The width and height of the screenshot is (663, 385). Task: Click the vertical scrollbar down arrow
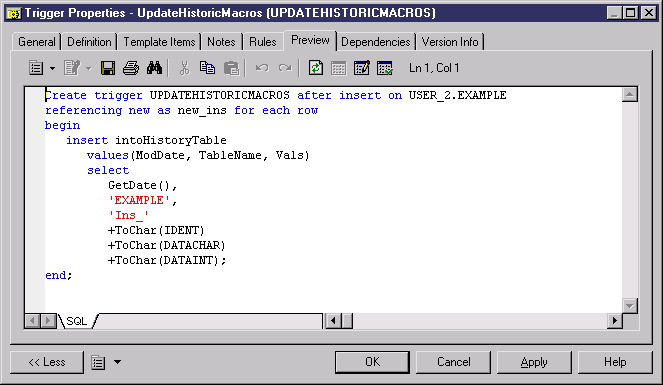tap(630, 306)
